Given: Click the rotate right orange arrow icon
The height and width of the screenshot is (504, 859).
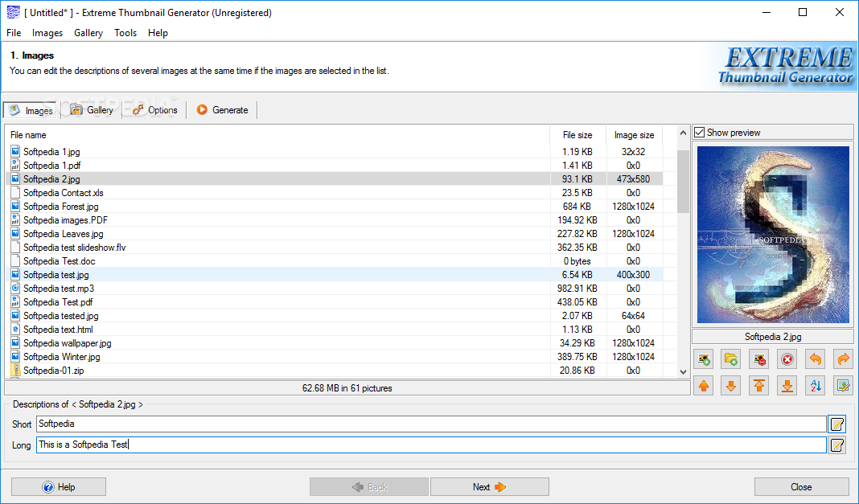Looking at the screenshot, I should pyautogui.click(x=843, y=359).
